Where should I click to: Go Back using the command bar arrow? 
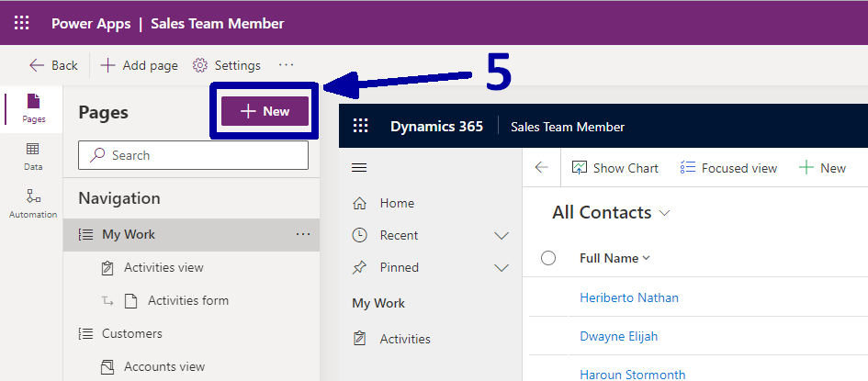coord(53,65)
